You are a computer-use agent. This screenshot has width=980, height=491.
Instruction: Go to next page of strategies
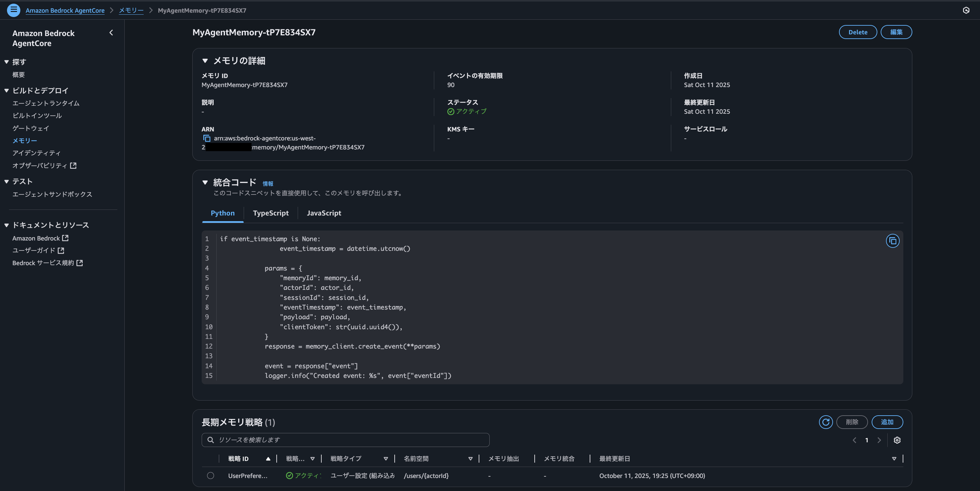pyautogui.click(x=879, y=440)
